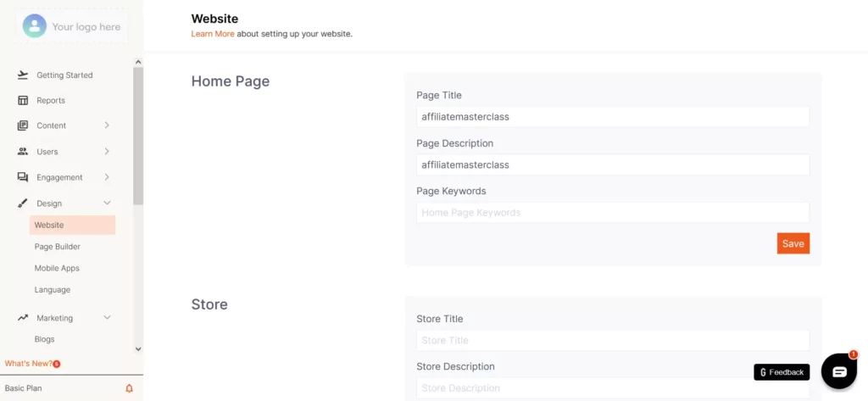Click the Store section heading
This screenshot has height=401, width=868.
tap(209, 304)
